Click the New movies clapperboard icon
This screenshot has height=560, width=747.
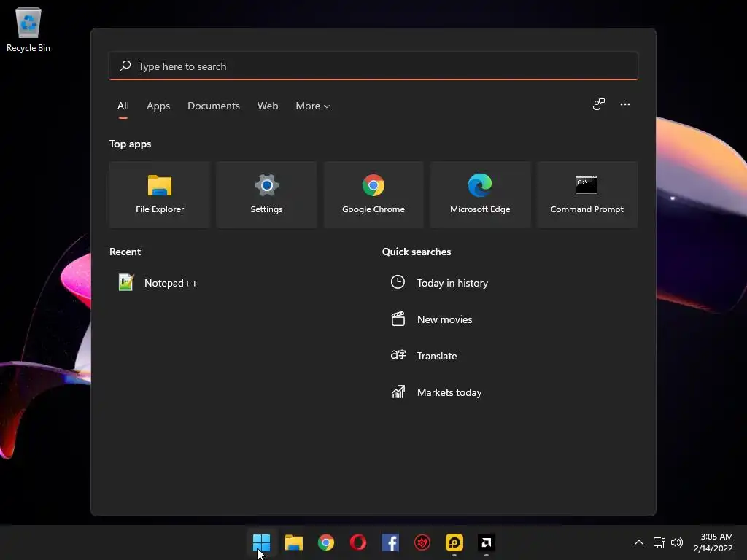(398, 319)
